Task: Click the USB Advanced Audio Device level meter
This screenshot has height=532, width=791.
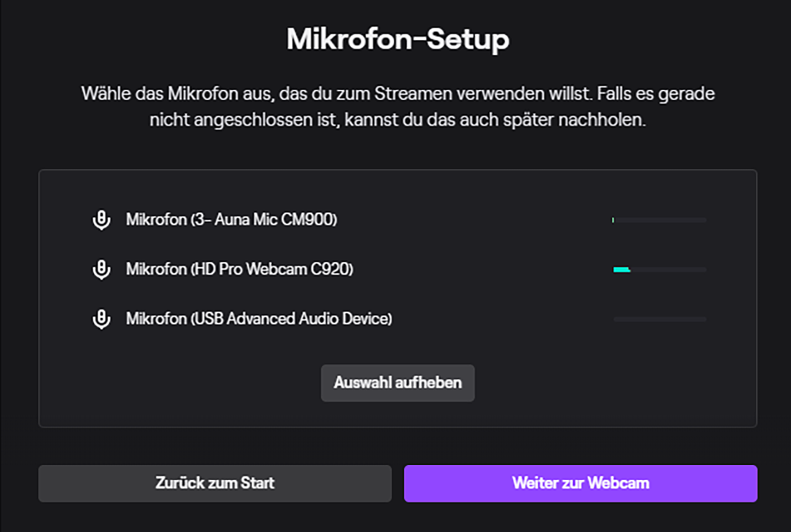Action: pyautogui.click(x=660, y=319)
